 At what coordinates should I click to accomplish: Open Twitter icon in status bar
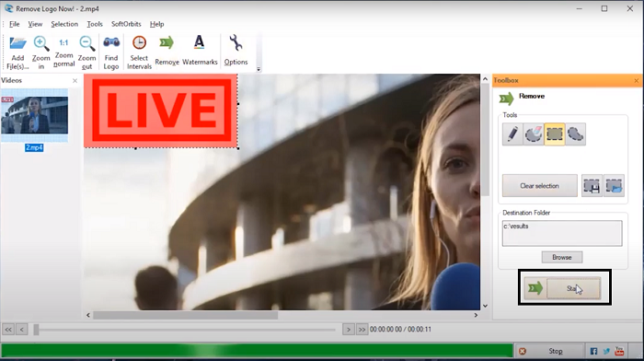(606, 351)
